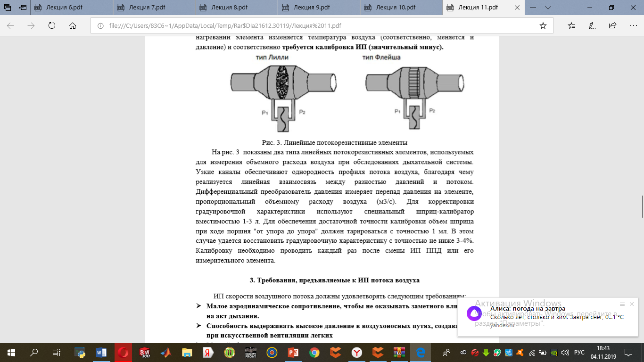Viewport: 644px width, 362px height.
Task: Refresh the page in Edge
Action: tap(52, 26)
